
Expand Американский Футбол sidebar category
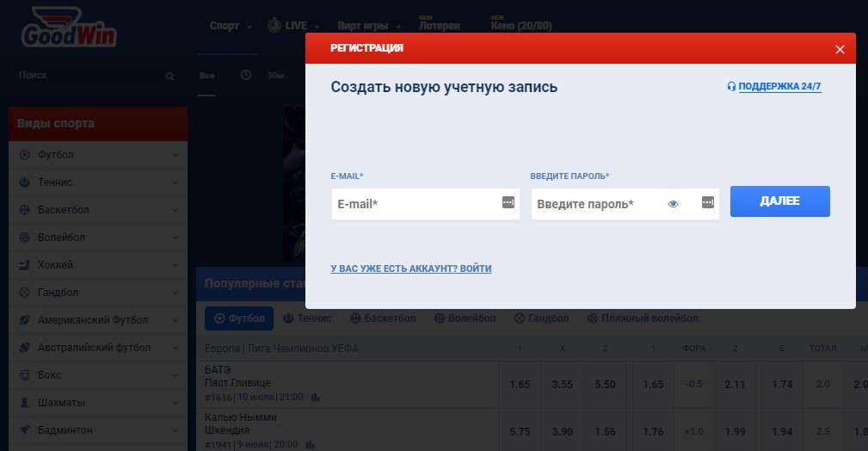(175, 319)
